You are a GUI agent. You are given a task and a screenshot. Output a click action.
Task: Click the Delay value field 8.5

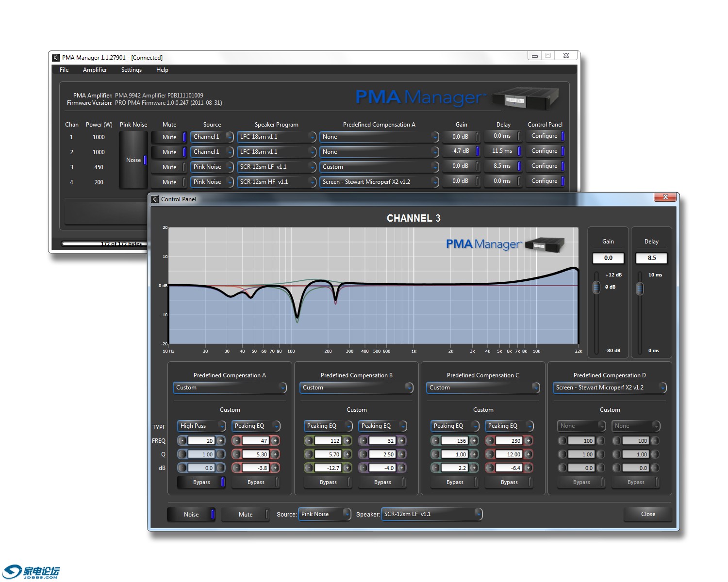point(651,258)
